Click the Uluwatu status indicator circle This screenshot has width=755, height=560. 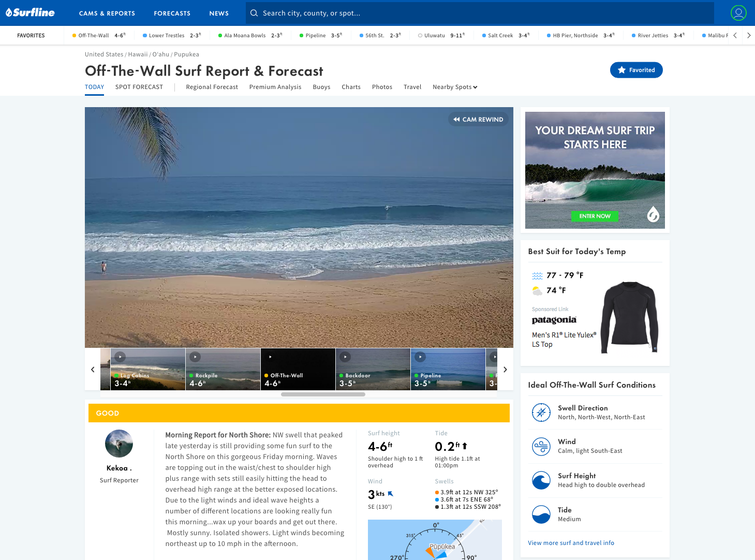coord(420,35)
